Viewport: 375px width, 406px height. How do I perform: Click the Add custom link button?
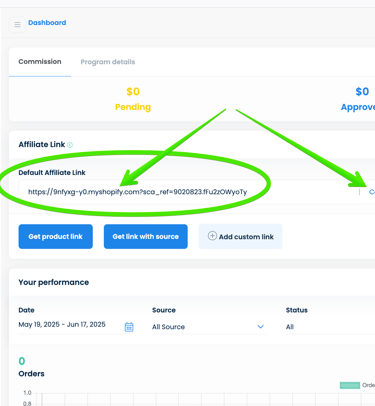[x=241, y=236]
